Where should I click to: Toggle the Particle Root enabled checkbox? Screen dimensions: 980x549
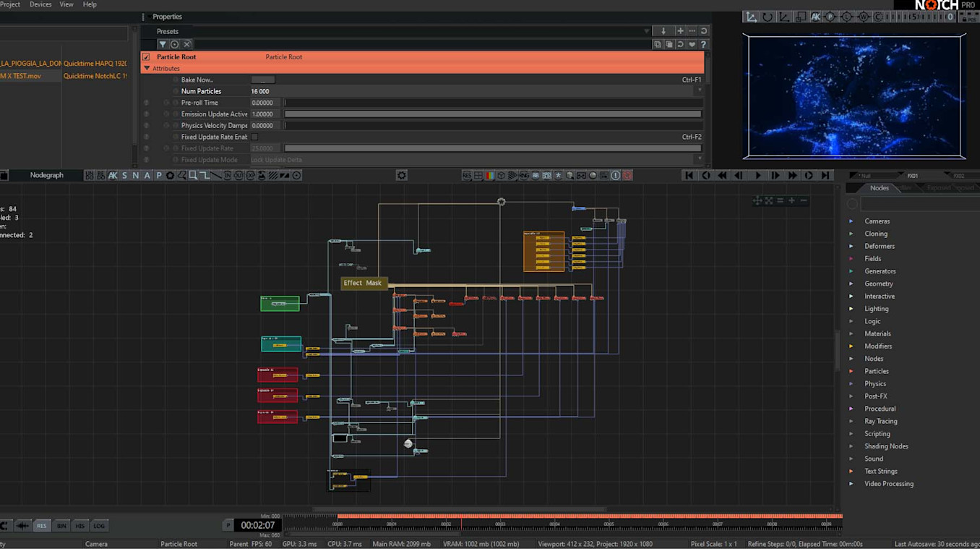coord(147,57)
